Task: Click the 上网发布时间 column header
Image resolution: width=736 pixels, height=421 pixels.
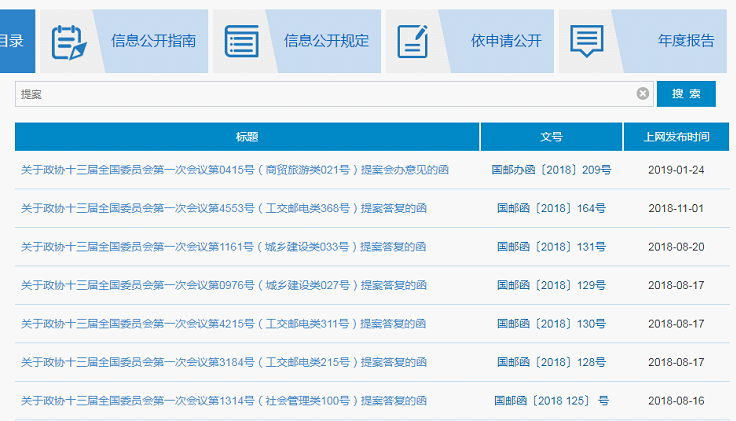Action: [676, 137]
